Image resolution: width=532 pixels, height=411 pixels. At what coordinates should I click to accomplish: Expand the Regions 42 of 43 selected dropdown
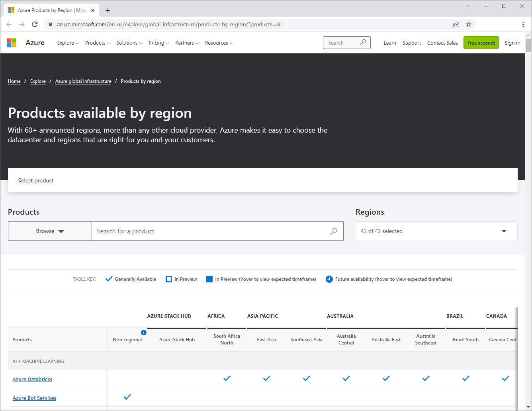pos(436,231)
